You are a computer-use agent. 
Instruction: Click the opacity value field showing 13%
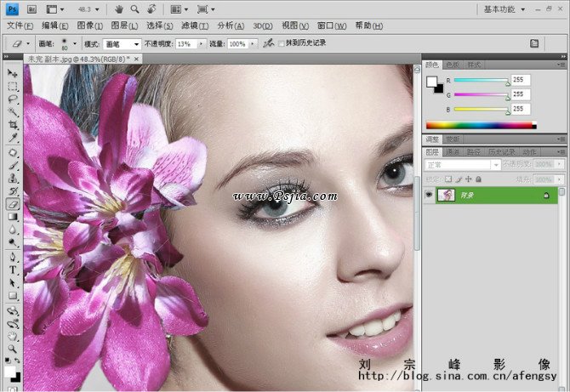[x=183, y=43]
